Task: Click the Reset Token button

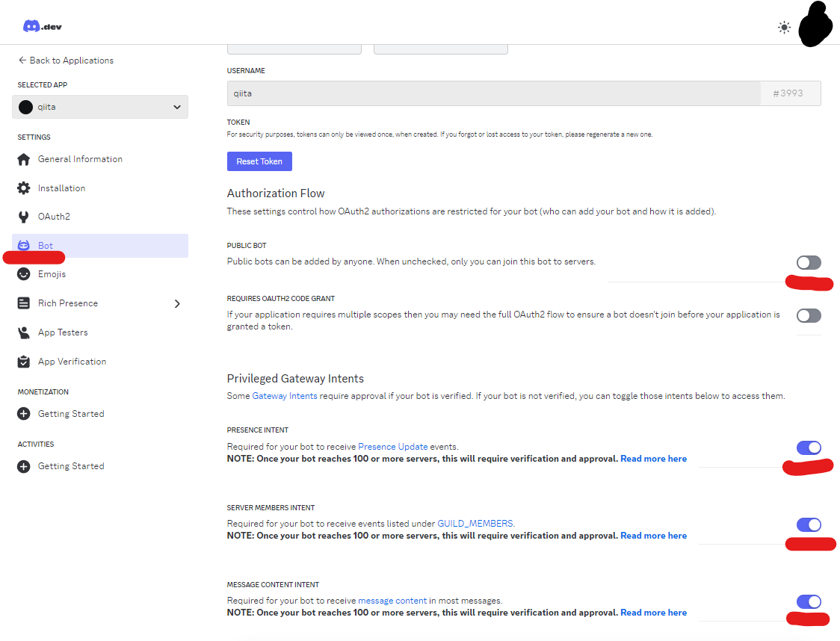Action: [259, 161]
